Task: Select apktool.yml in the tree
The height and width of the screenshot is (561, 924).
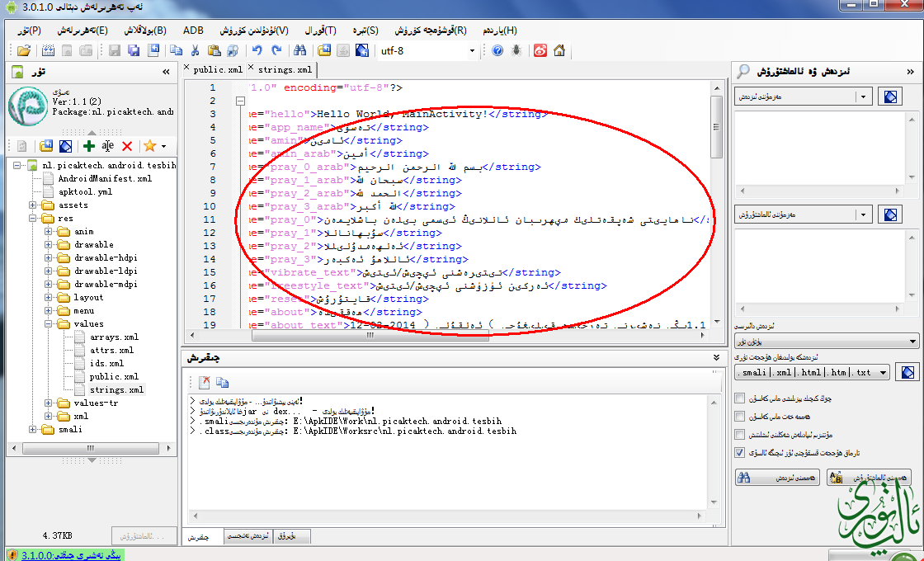Action: point(86,192)
